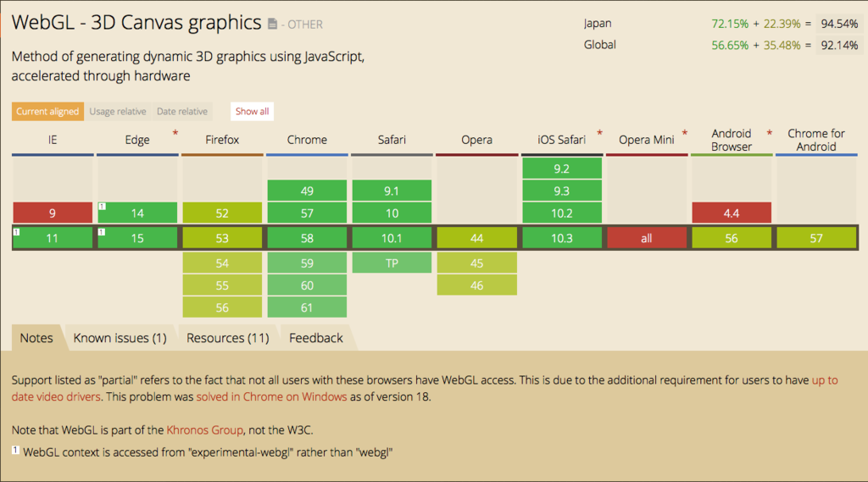Select Opera version 44 cell

476,239
